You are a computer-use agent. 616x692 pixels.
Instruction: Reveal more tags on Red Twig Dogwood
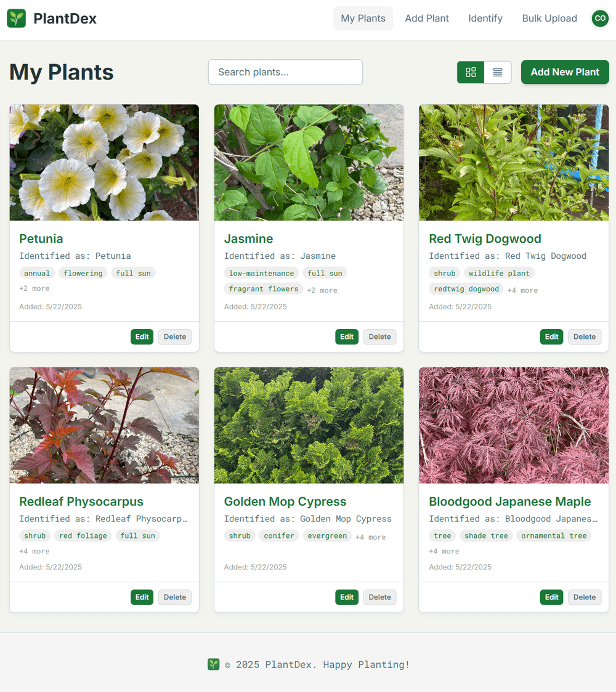[522, 289]
